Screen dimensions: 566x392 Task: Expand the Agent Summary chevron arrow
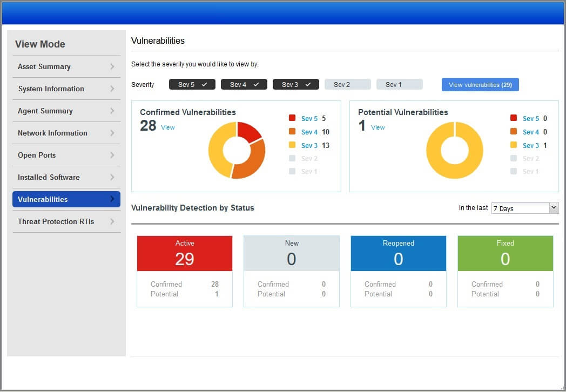tap(112, 111)
